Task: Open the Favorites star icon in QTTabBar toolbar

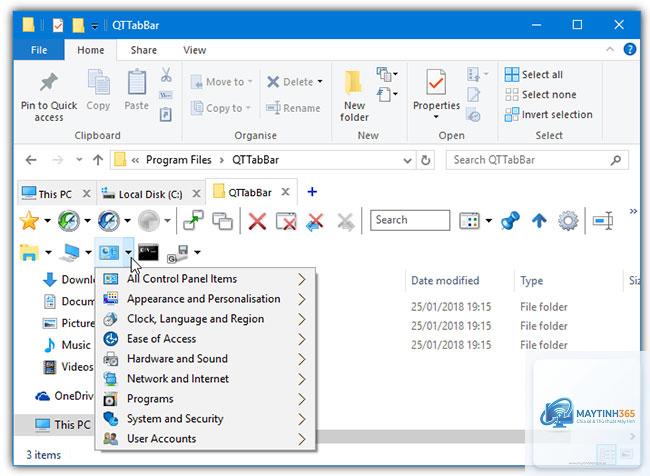Action: coord(29,221)
